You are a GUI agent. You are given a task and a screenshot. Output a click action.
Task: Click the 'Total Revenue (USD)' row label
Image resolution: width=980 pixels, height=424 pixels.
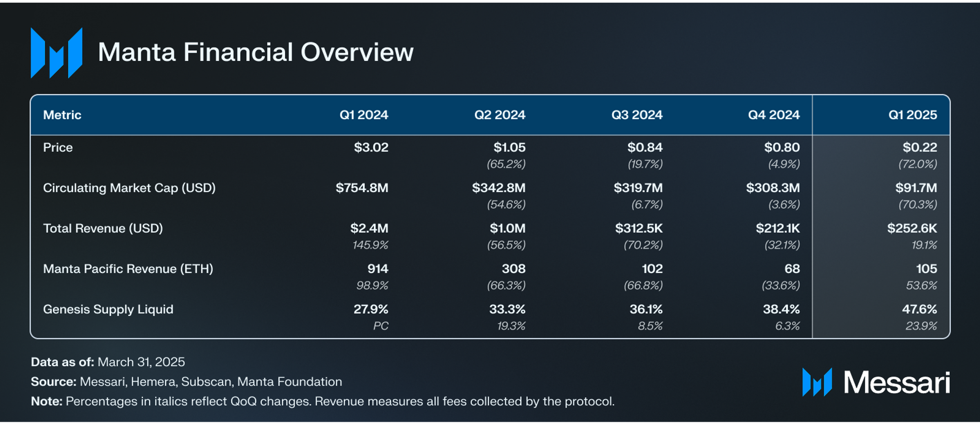103,228
